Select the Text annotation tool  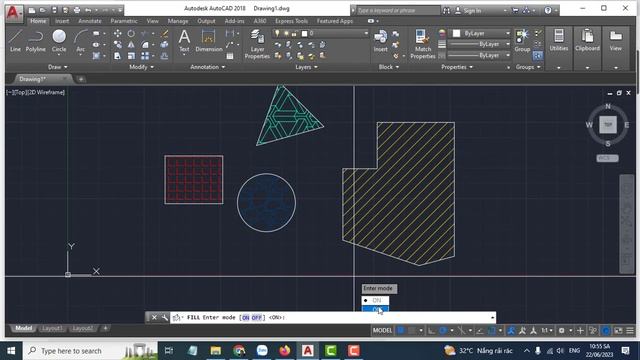184,40
